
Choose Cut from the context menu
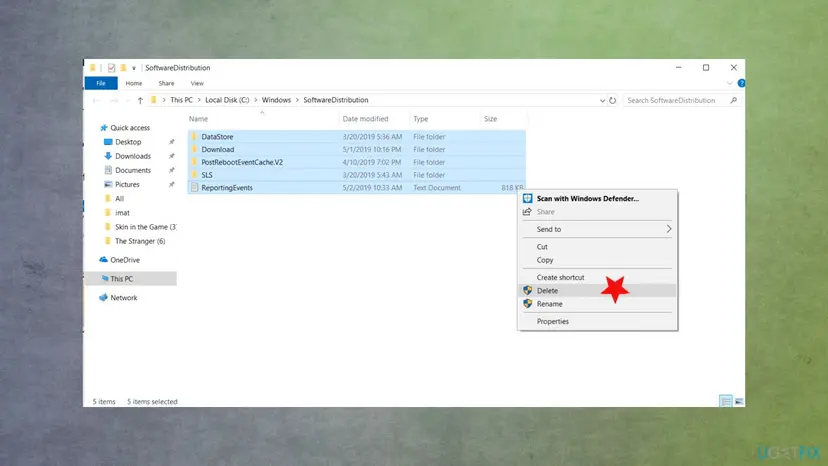pyautogui.click(x=597, y=247)
